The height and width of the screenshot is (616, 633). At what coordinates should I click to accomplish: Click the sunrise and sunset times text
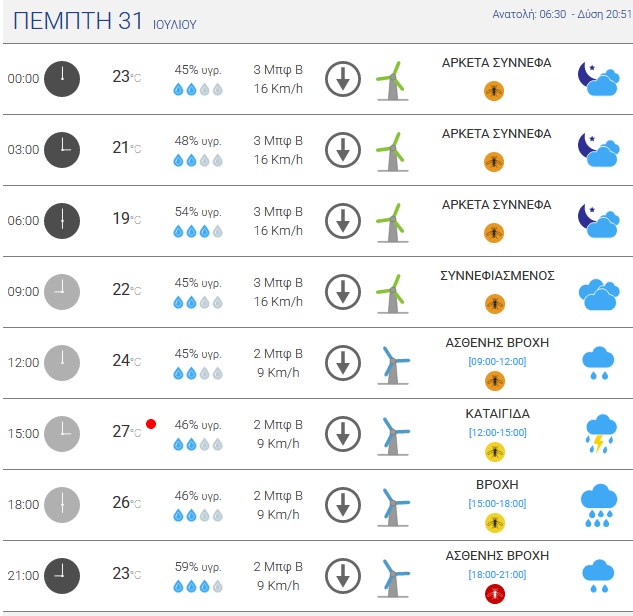point(562,14)
